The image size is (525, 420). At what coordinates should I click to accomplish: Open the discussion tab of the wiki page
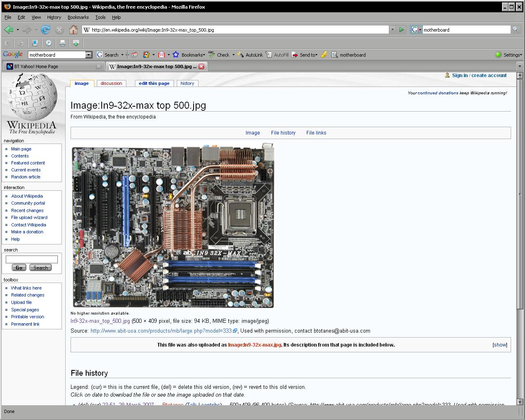tap(111, 83)
